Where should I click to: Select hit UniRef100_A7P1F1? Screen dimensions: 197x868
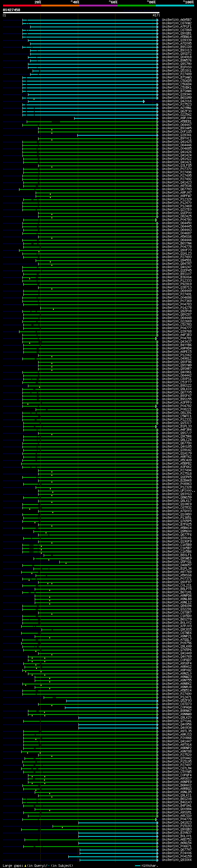(177, 26)
